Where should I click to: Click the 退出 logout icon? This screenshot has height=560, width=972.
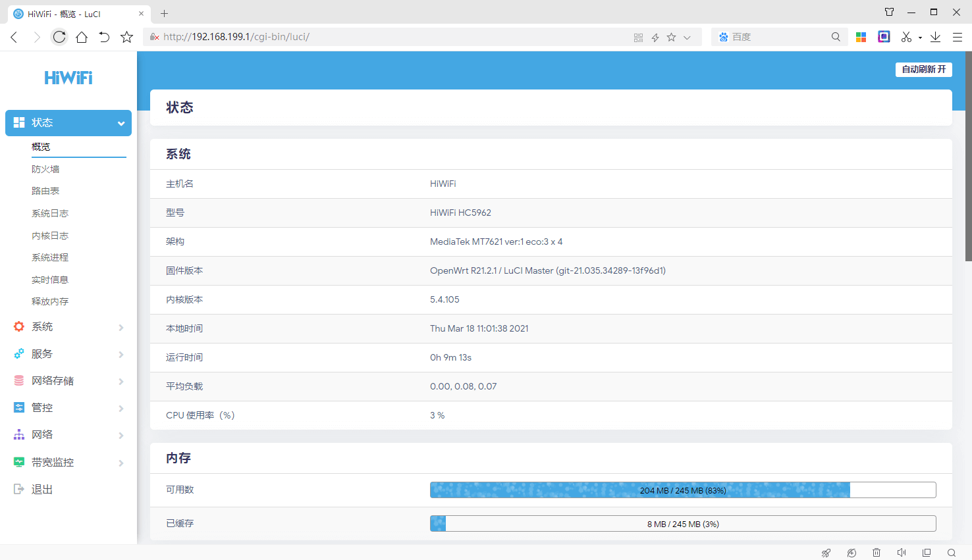pyautogui.click(x=19, y=489)
